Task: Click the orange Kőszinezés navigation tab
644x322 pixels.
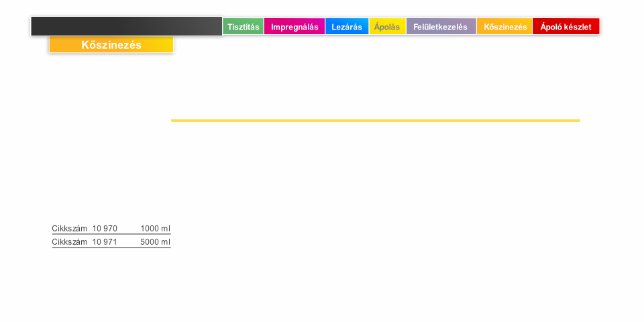Action: tap(504, 27)
